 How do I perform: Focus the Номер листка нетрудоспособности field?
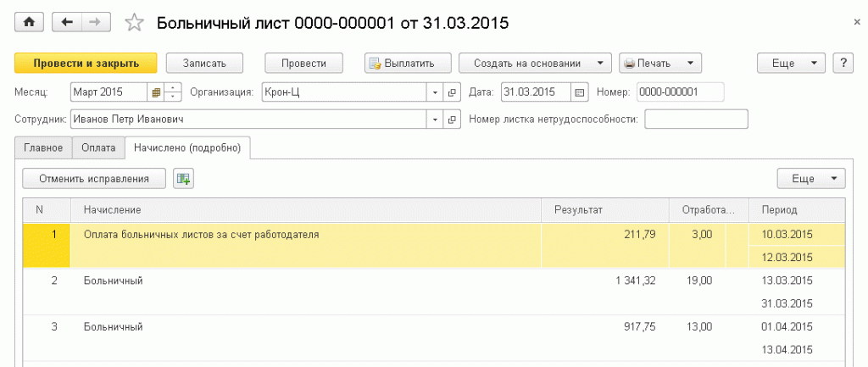[x=697, y=119]
